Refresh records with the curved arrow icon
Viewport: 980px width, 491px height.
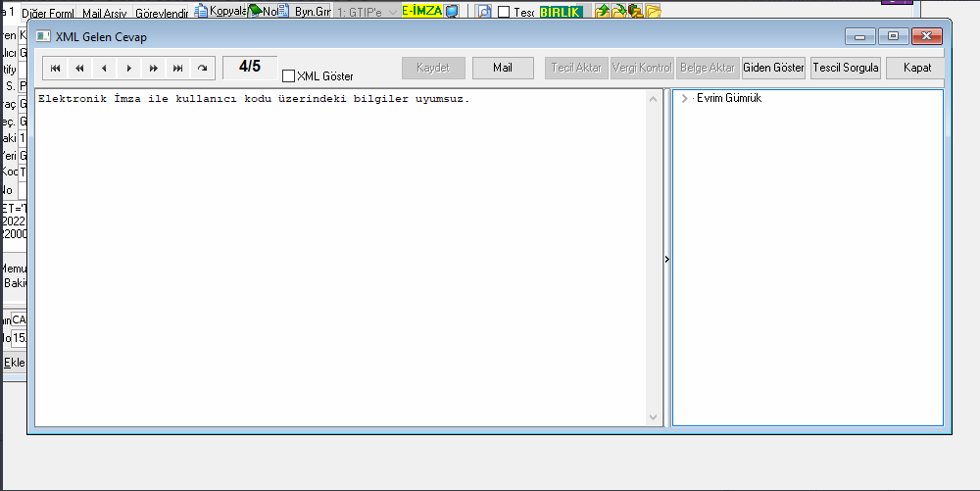[x=202, y=68]
